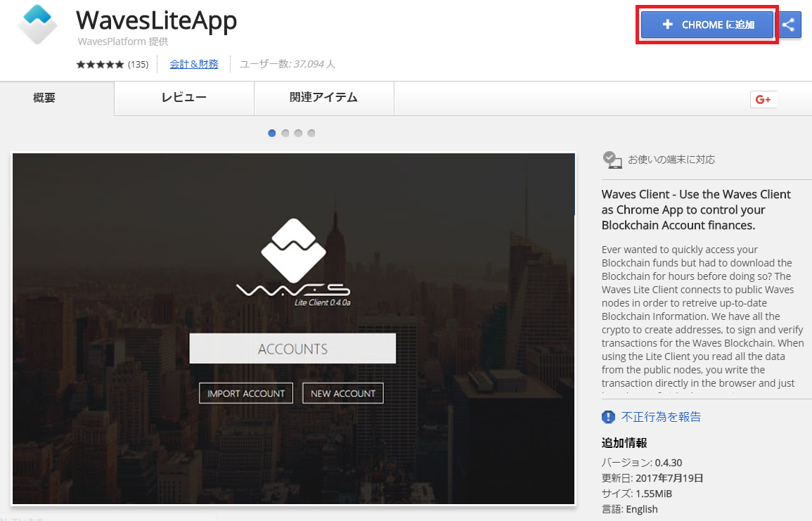Screen dimensions: 812x521
Task: Open the 概要 tab
Action: pyautogui.click(x=44, y=98)
